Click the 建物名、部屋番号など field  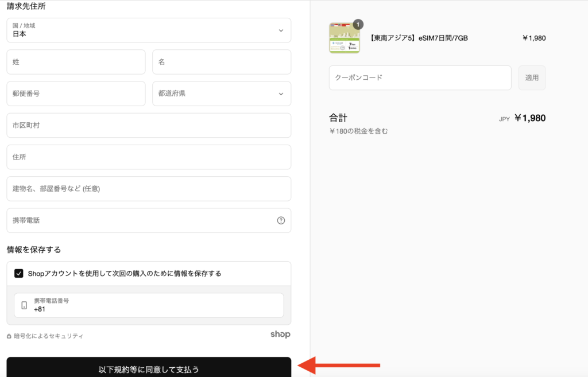pyautogui.click(x=149, y=188)
